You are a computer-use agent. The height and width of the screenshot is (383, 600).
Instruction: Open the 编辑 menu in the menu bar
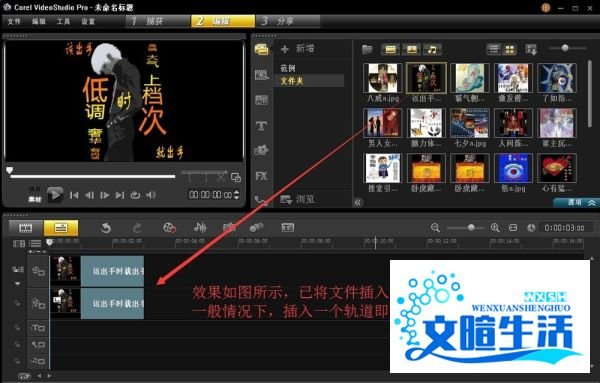pyautogui.click(x=39, y=21)
